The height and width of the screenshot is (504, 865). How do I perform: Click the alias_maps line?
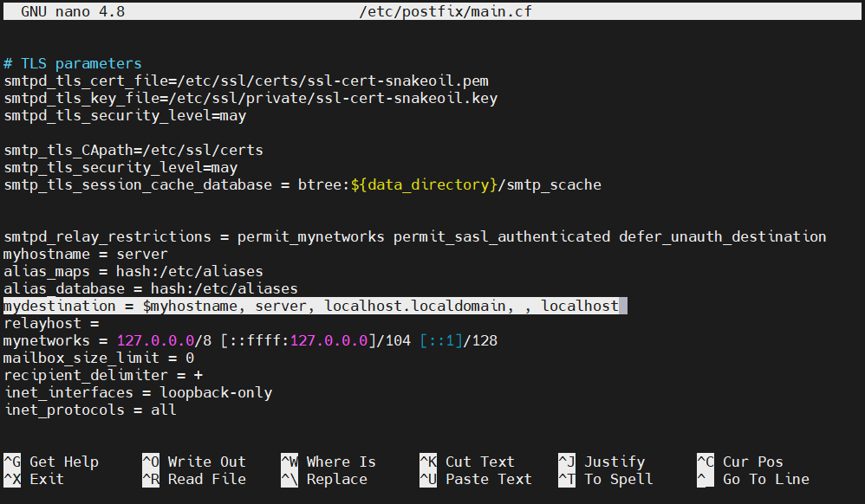point(133,271)
